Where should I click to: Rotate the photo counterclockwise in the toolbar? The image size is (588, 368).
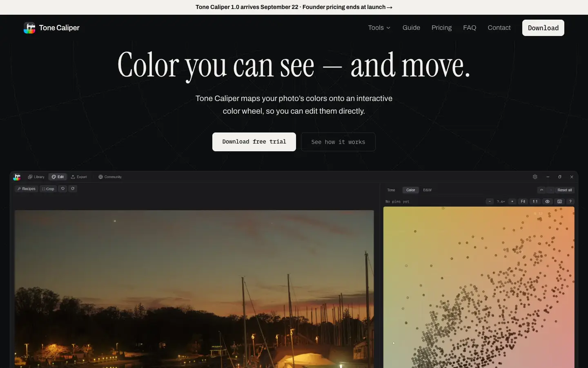(x=63, y=189)
